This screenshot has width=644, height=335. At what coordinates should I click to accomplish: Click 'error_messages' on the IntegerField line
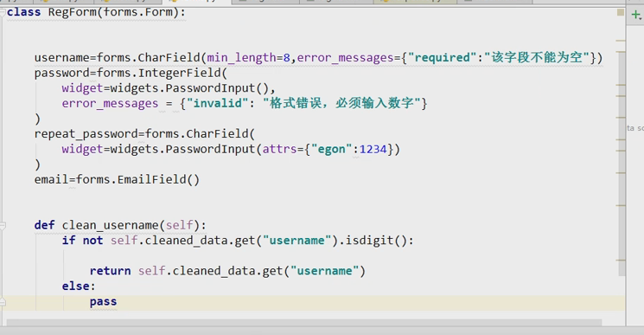point(110,104)
